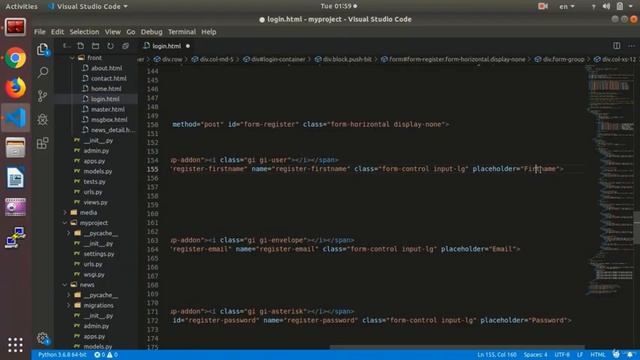Open the Debug view in activity bar
The height and width of the screenshot is (360, 640).
tap(42, 120)
